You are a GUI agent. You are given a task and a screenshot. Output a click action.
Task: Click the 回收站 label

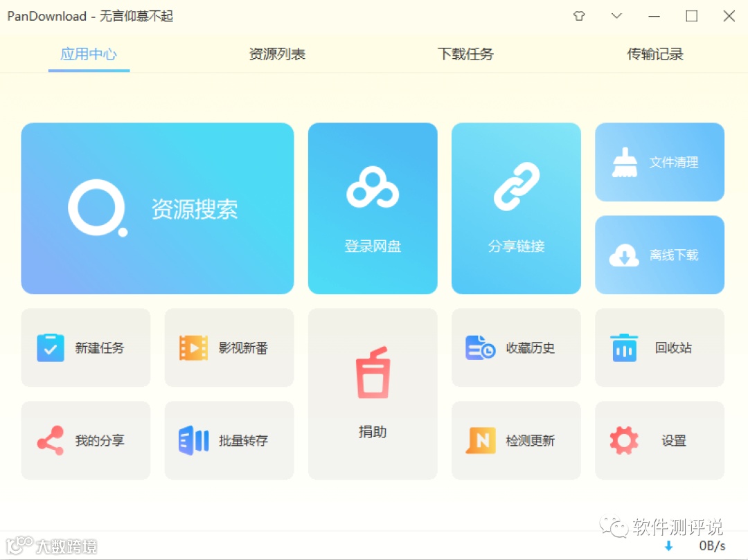coord(674,348)
